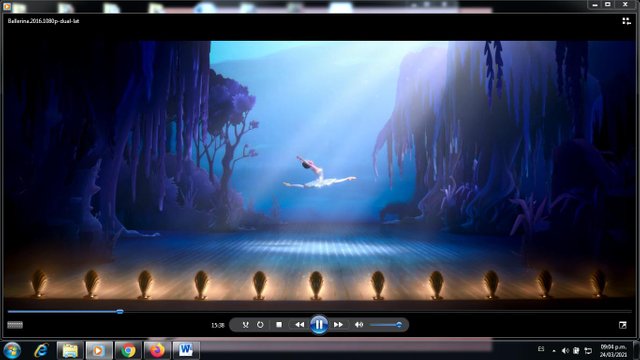
Task: Select Windows Media Player taskbar button
Action: point(98,350)
